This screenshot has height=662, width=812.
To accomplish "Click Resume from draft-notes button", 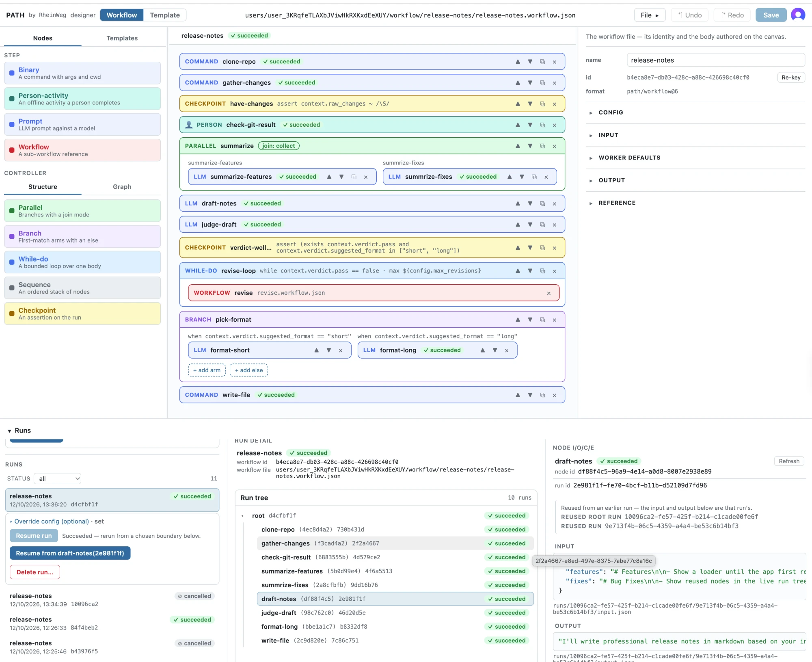I will (x=70, y=553).
